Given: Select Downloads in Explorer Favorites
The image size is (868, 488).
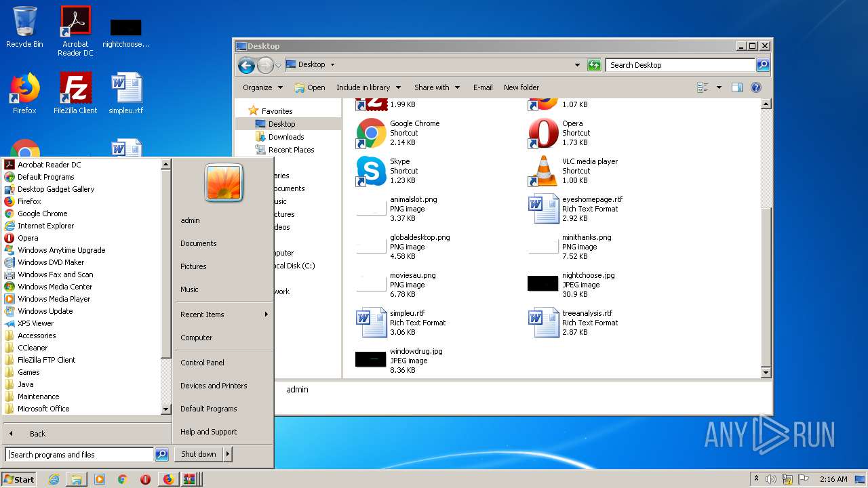Looking at the screenshot, I should (286, 137).
